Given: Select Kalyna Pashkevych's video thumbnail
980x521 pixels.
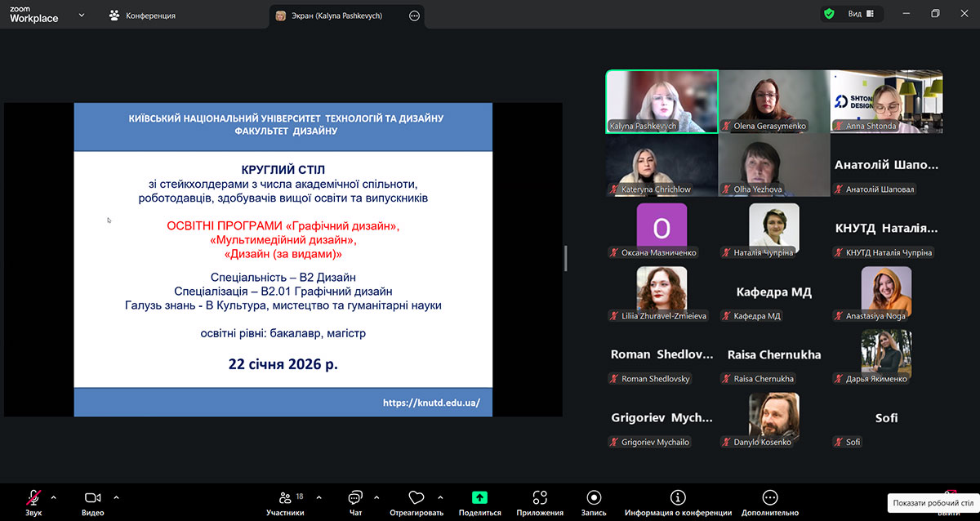Looking at the screenshot, I should pos(661,101).
